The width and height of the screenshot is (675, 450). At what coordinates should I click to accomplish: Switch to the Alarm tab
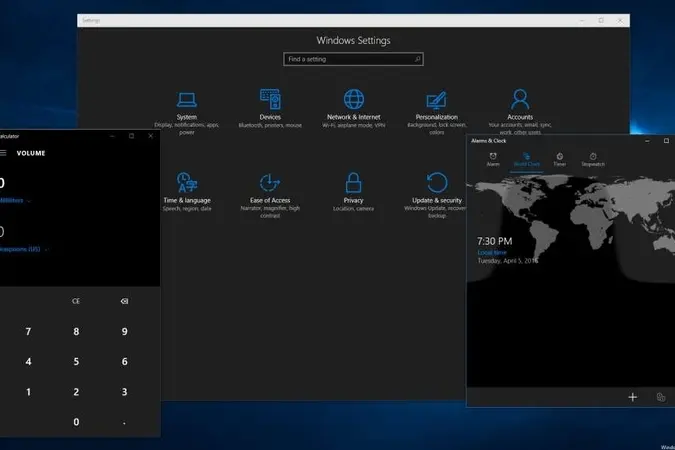pyautogui.click(x=493, y=159)
